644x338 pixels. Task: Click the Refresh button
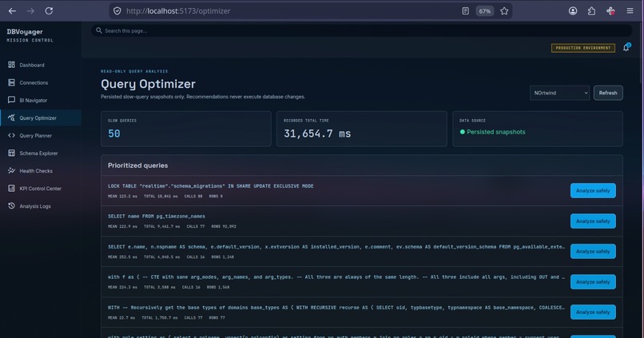(608, 93)
